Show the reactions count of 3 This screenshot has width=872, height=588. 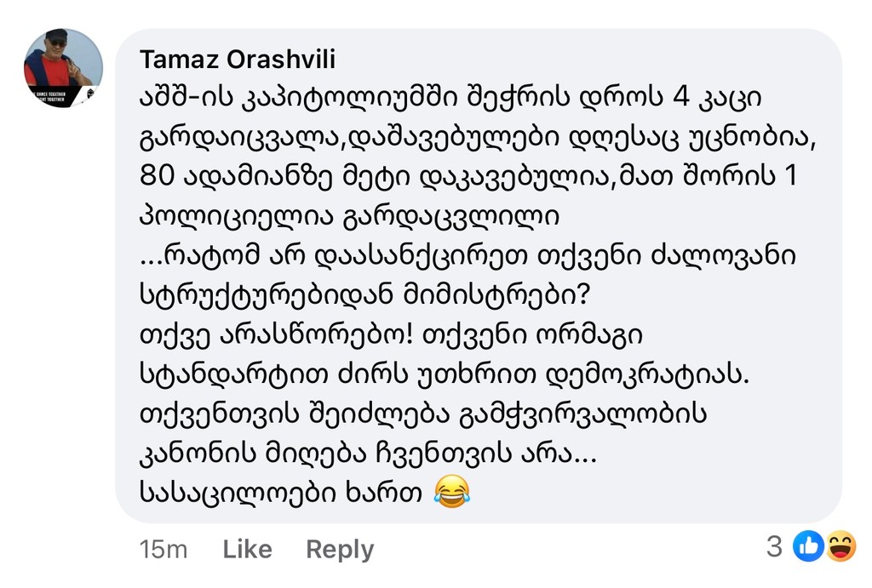click(x=774, y=547)
